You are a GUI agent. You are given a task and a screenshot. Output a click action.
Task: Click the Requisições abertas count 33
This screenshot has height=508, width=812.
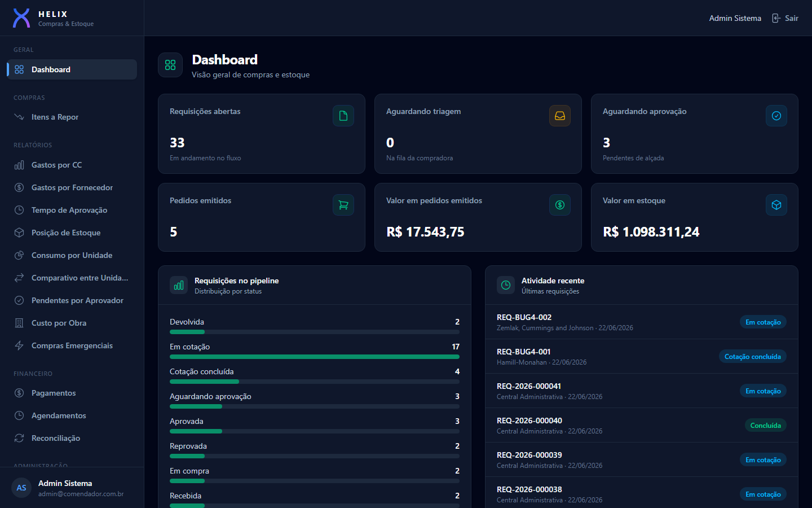[x=177, y=143]
